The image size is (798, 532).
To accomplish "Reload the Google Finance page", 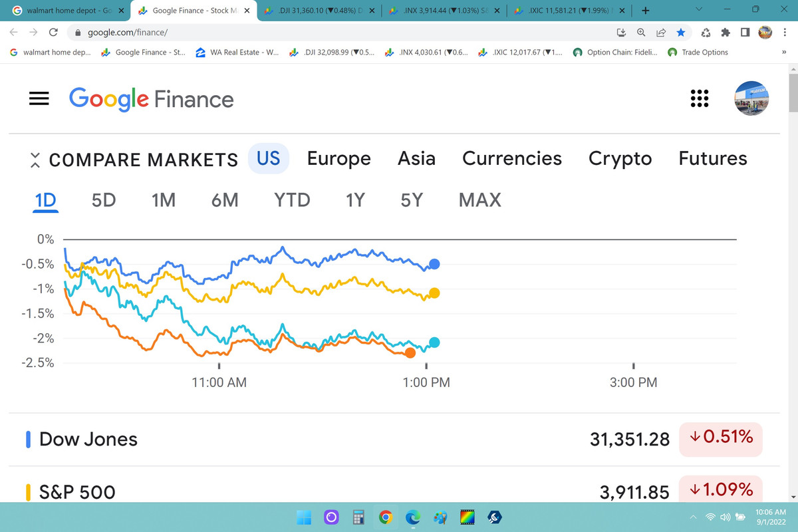I will [53, 32].
